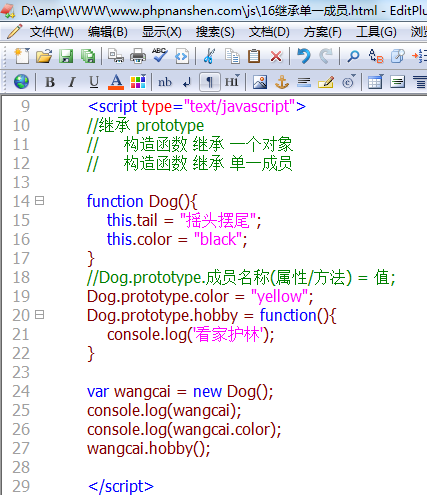This screenshot has width=427, height=495.
Task: Insert image tag icon
Action: (x=260, y=82)
